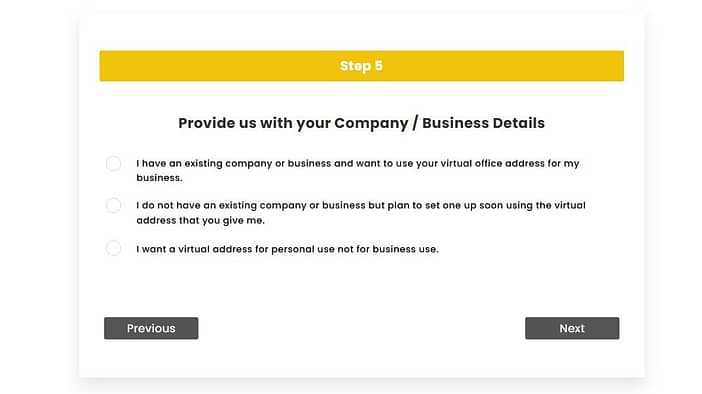Screen dimensions: 702x394
Task: Click the 'Step 5' title text
Action: (361, 66)
